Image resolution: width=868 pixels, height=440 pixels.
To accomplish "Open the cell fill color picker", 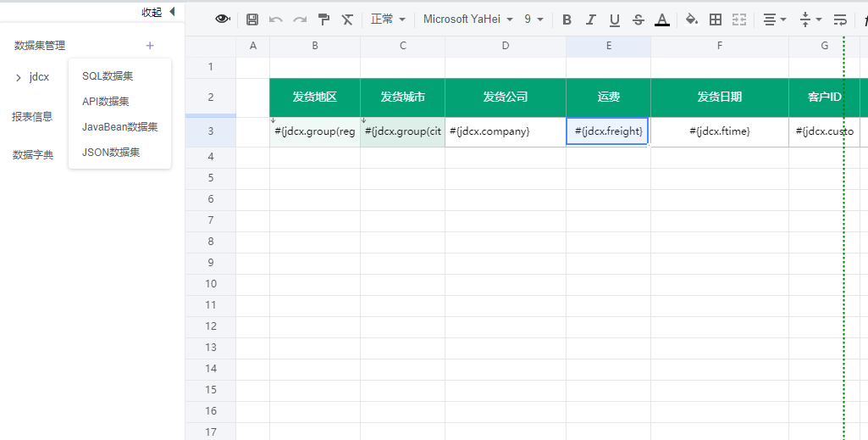I will click(691, 19).
